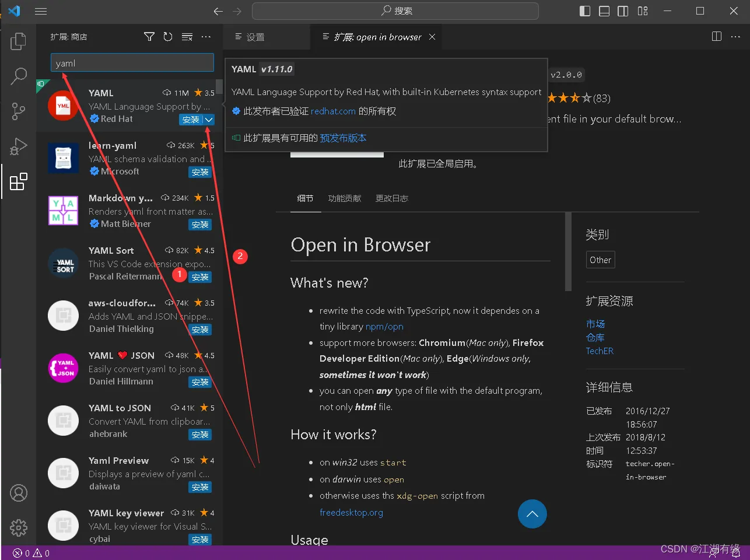Open the npm/opn link
Viewport: 750px width, 560px height.
(384, 327)
